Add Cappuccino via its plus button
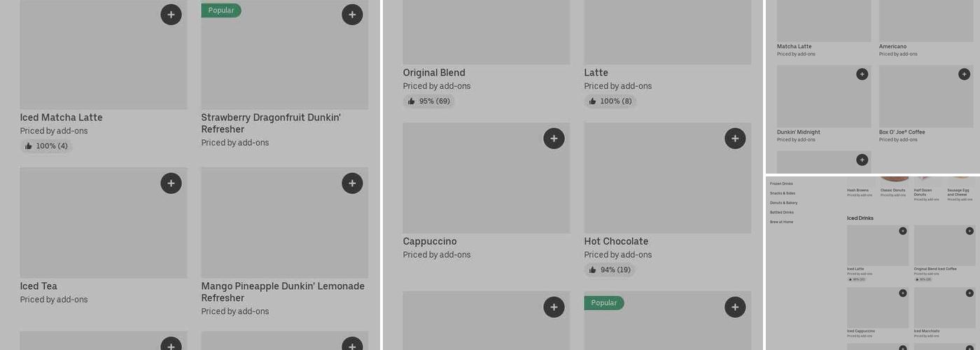The image size is (980, 350). [x=554, y=139]
